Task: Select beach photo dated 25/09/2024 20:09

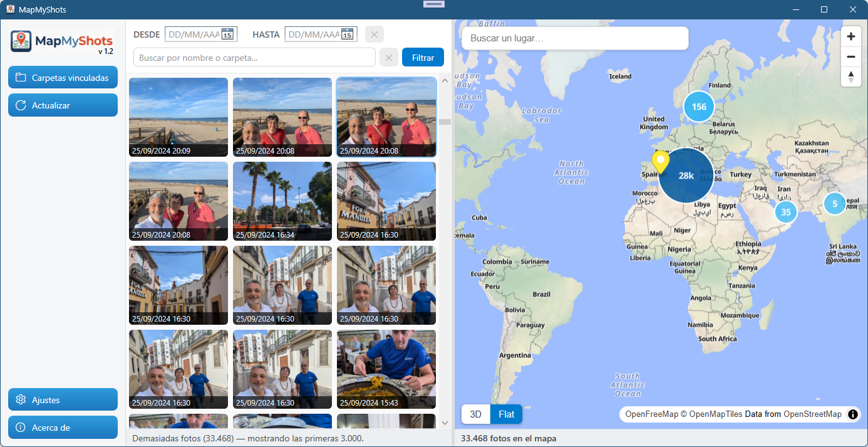Action: point(178,117)
